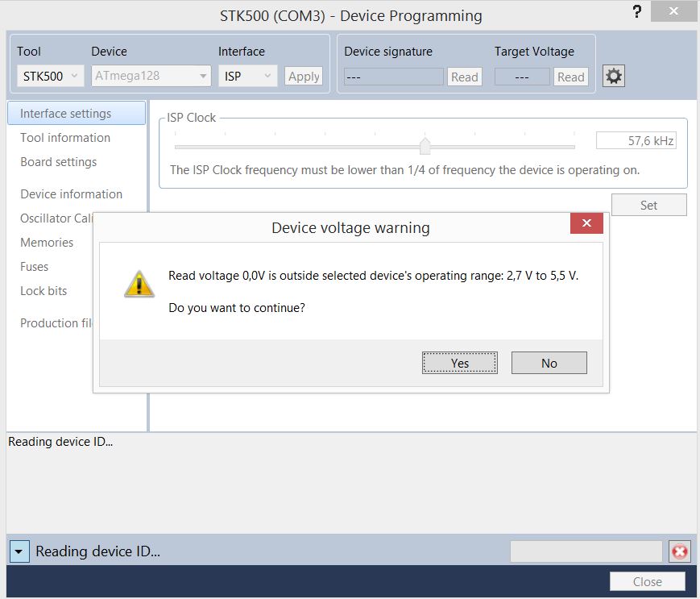The height and width of the screenshot is (599, 700).
Task: Click the Apply button
Action: [x=304, y=77]
